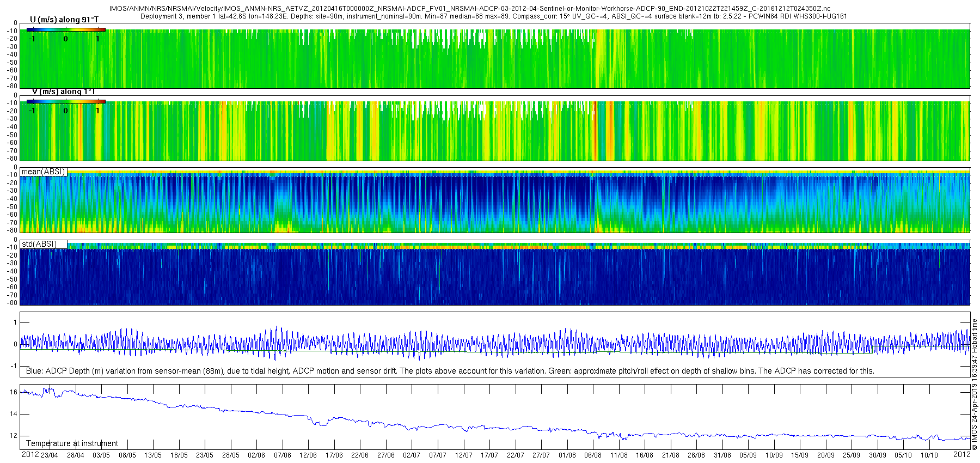Click the 20/09 date tick label
Viewport: 980px width, 463px height.
pos(825,455)
